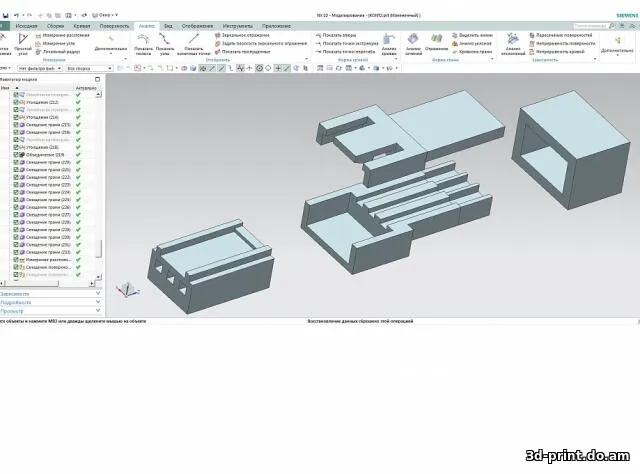Viewport: 640px width, 474px height.
Task: Click Зеркальное отражение in the ribbon
Action: 242,36
